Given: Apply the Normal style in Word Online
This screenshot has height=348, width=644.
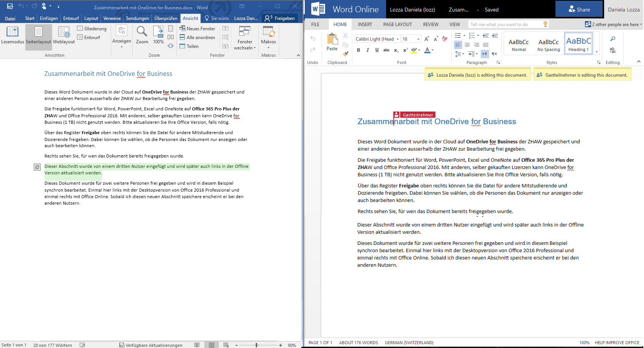Looking at the screenshot, I should click(x=519, y=44).
